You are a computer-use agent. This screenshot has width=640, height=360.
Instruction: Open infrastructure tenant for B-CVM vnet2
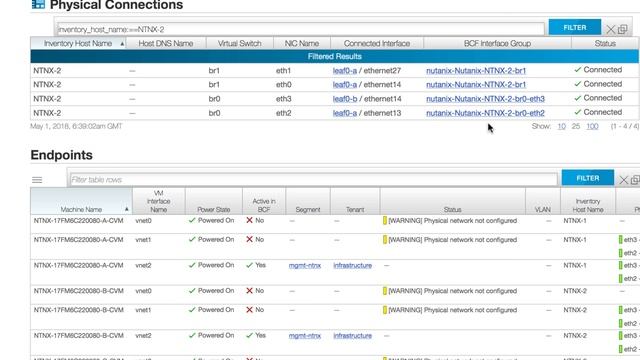click(x=352, y=336)
